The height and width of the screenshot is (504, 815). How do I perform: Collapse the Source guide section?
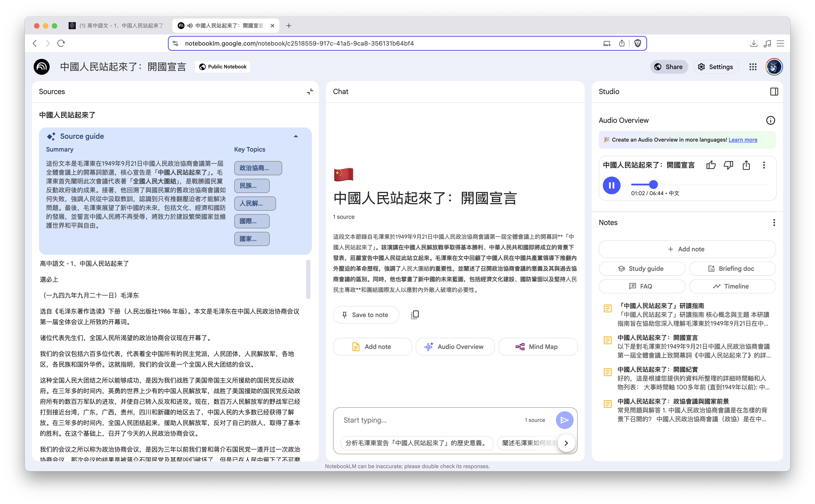pyautogui.click(x=296, y=136)
